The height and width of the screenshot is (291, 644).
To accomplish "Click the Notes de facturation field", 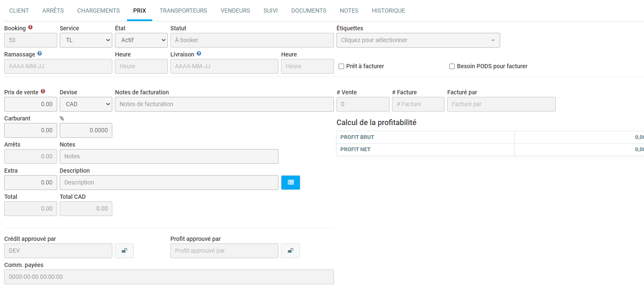I will click(224, 104).
